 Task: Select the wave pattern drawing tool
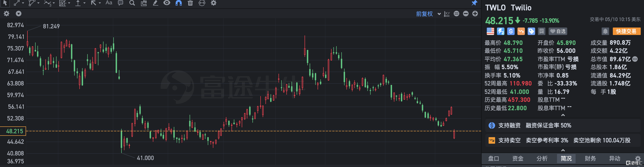point(47,3)
